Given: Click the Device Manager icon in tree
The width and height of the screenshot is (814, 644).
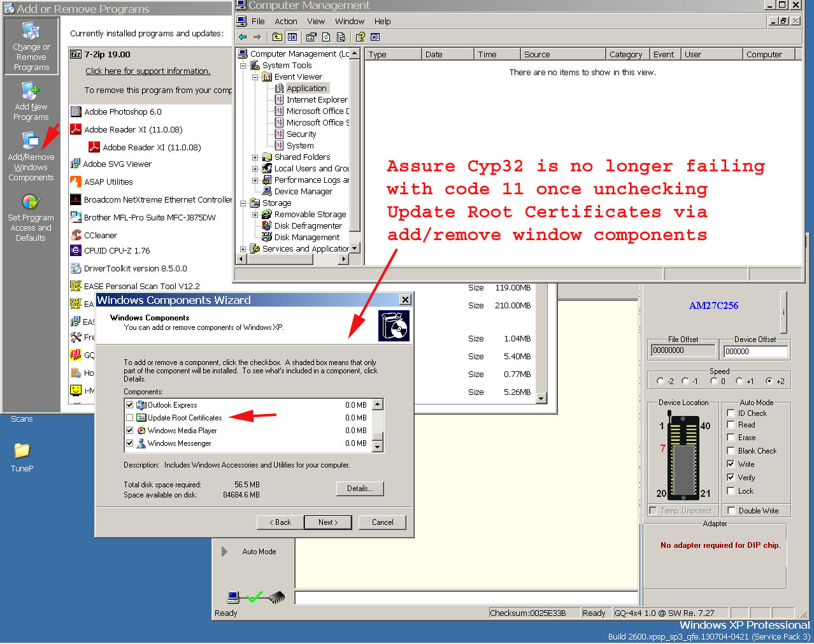Looking at the screenshot, I should click(267, 191).
